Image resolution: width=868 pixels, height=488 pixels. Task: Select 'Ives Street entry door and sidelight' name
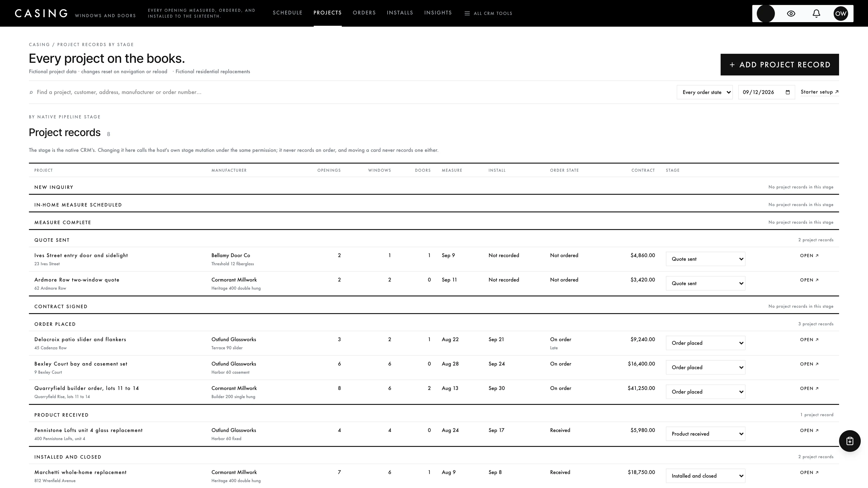tap(81, 256)
